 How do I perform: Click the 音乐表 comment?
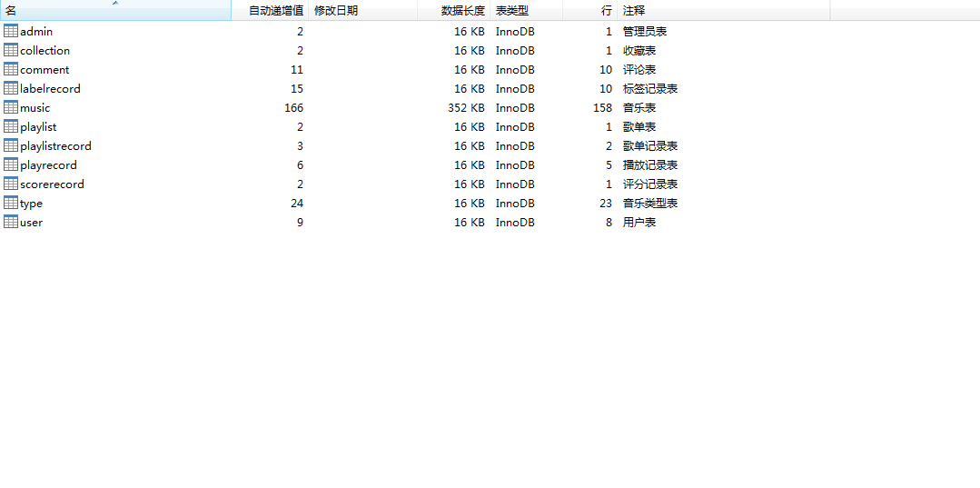(638, 107)
